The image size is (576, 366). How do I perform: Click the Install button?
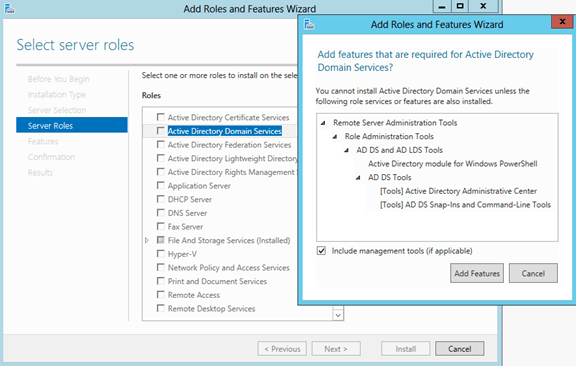406,349
